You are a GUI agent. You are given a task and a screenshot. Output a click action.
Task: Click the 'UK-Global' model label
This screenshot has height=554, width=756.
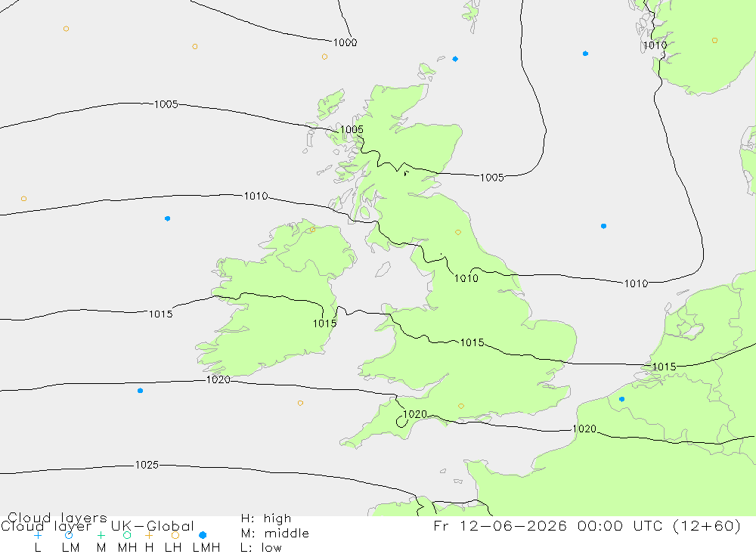[x=153, y=525]
